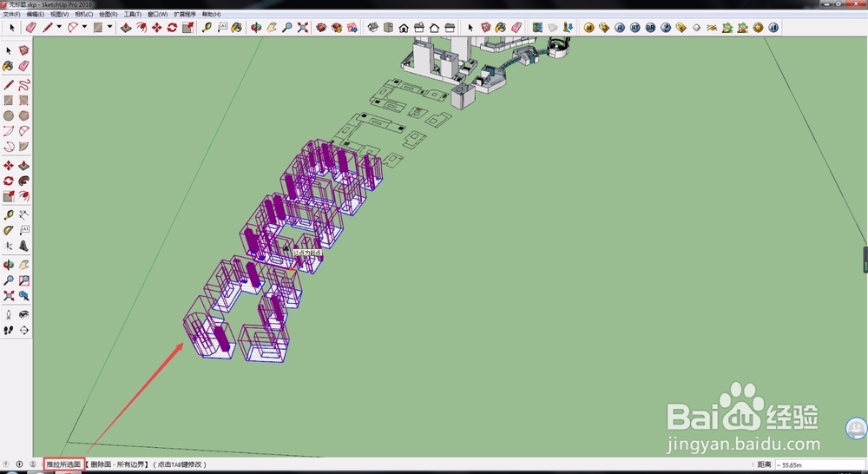The height and width of the screenshot is (474, 868).
Task: Select the Eraser tool in top toolbar
Action: tap(31, 27)
